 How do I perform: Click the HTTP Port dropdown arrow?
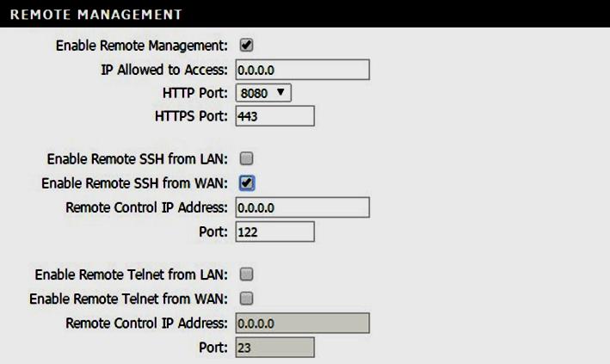tap(280, 93)
